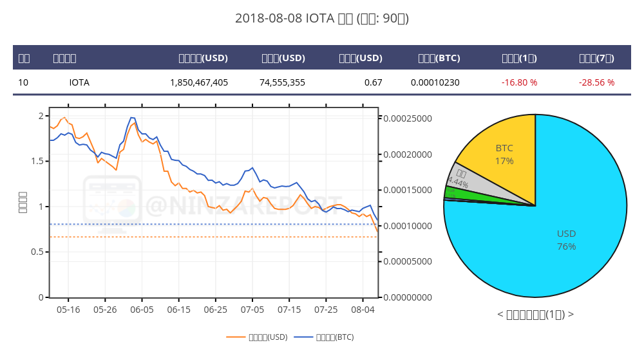Click the 07-05 date label on x-axis
Screen dimensions: 644x354
[x=252, y=310]
